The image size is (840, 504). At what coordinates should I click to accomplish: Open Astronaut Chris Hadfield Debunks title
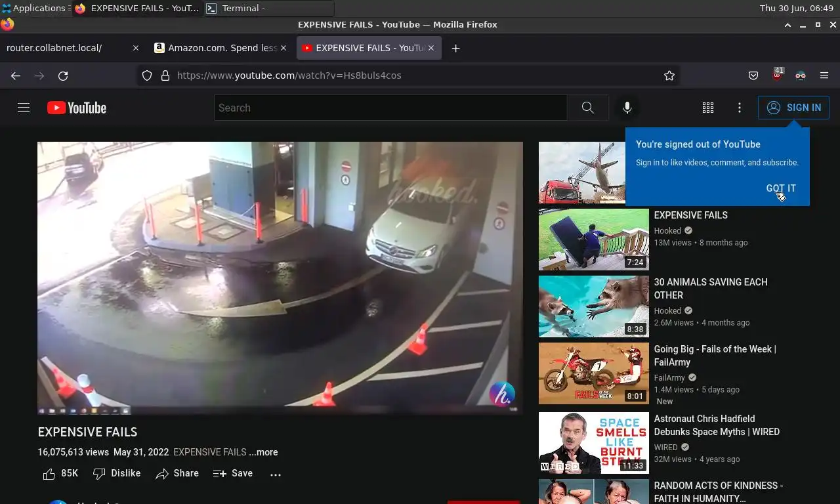pyautogui.click(x=717, y=425)
